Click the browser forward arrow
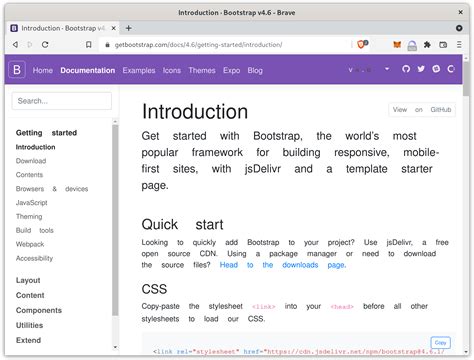The image size is (474, 360). [30, 45]
